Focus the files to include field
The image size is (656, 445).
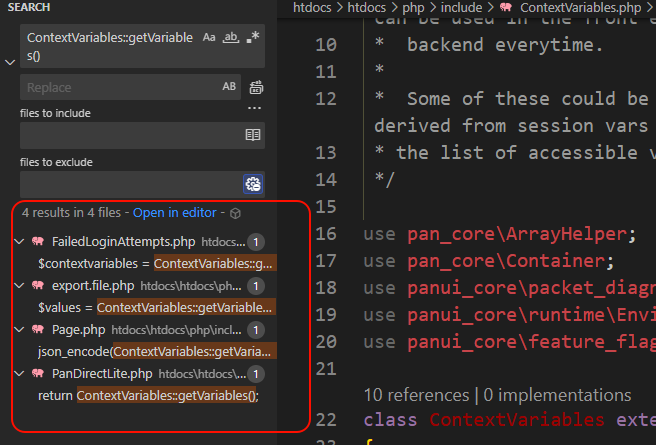point(130,135)
